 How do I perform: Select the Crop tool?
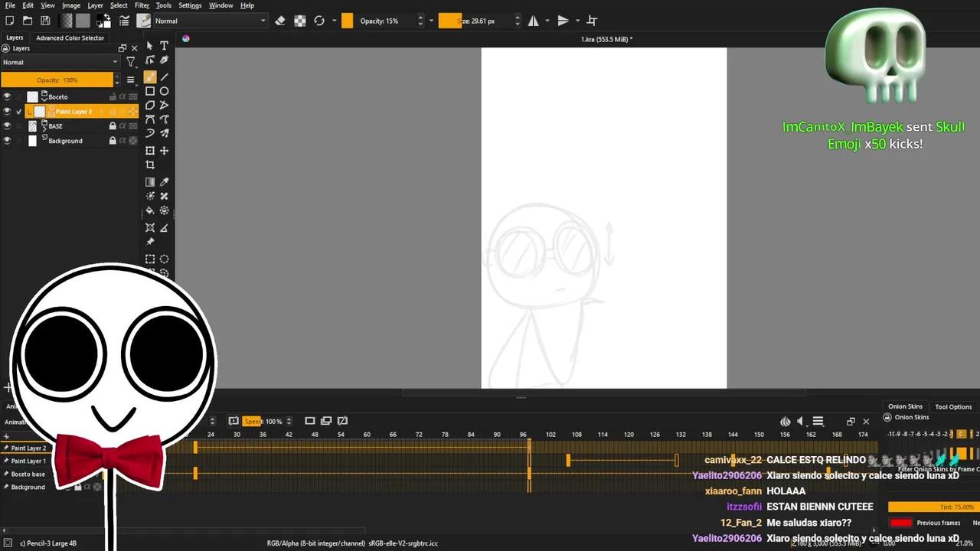[x=150, y=165]
